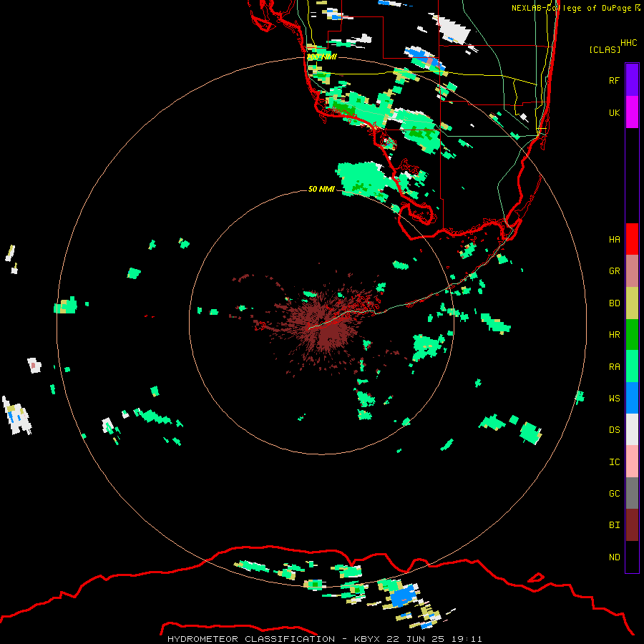
Task: Click the 'HR' legend label
Action: tap(614, 335)
